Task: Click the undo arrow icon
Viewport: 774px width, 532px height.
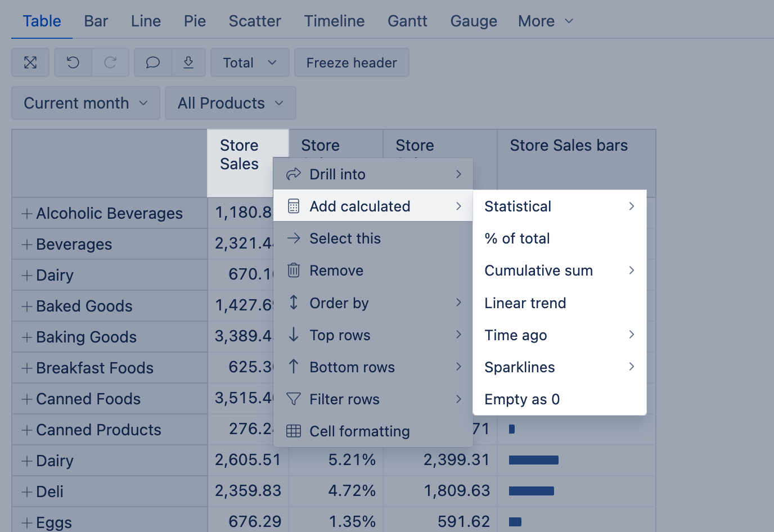Action: click(73, 62)
